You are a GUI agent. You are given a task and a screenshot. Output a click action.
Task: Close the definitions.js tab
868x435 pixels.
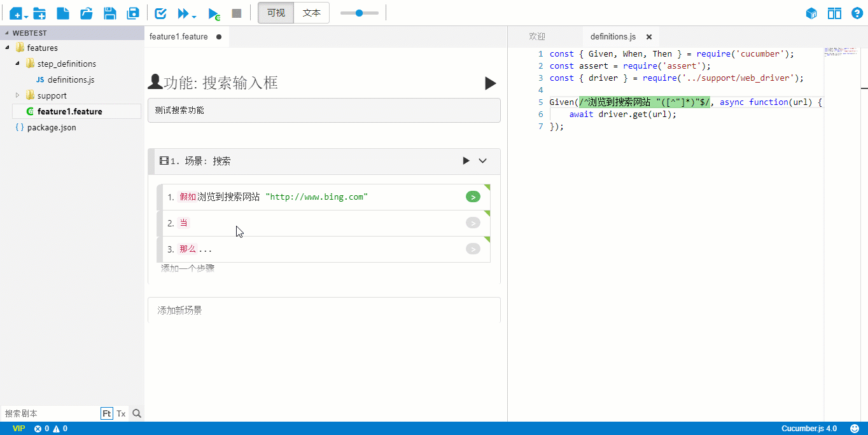click(649, 37)
